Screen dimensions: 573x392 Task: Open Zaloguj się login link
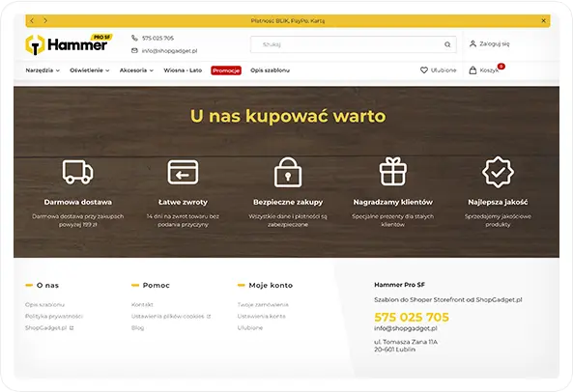tap(495, 43)
